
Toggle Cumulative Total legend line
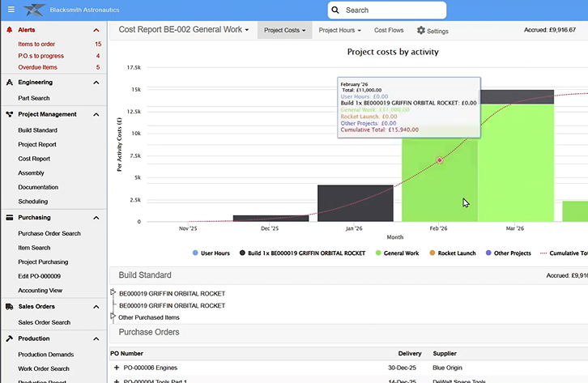coord(564,253)
